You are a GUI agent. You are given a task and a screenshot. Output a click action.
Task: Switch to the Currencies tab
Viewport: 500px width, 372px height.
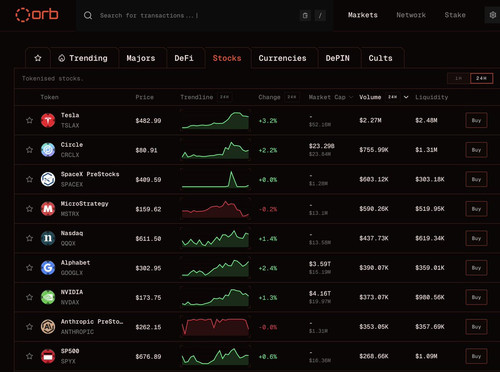pos(282,58)
